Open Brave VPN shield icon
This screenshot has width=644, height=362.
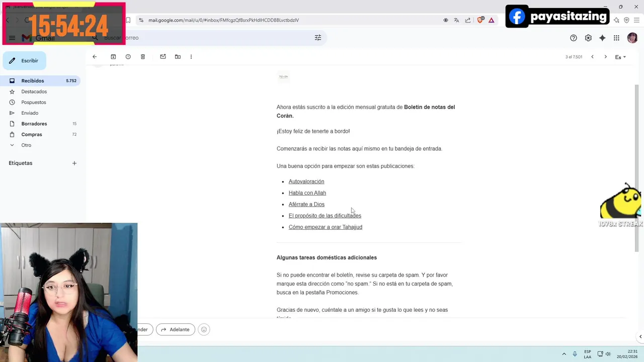click(626, 20)
